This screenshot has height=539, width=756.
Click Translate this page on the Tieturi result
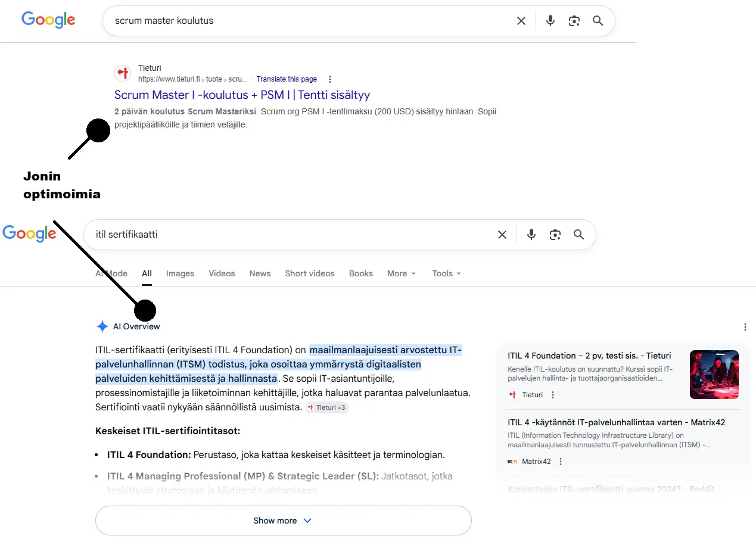click(x=287, y=79)
